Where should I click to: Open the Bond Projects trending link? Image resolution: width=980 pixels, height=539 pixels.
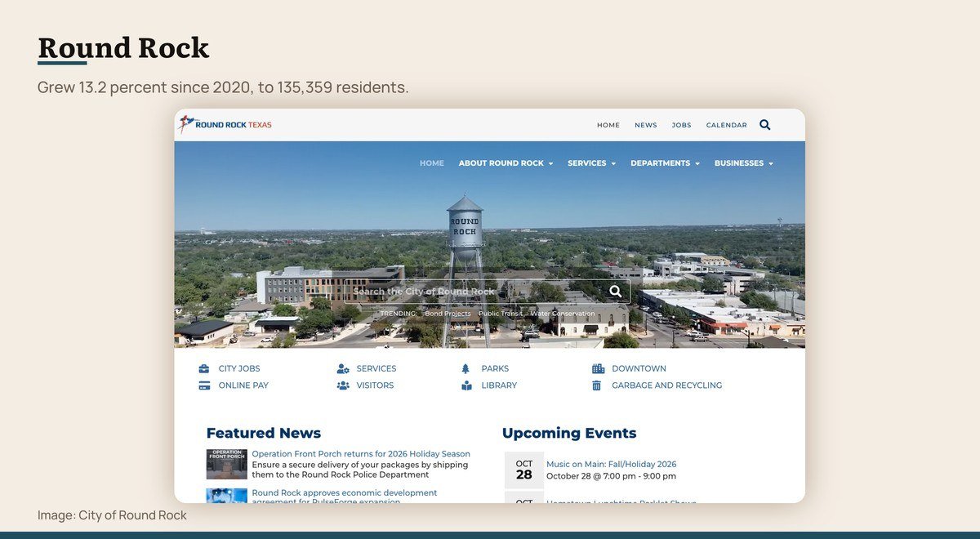[448, 314]
